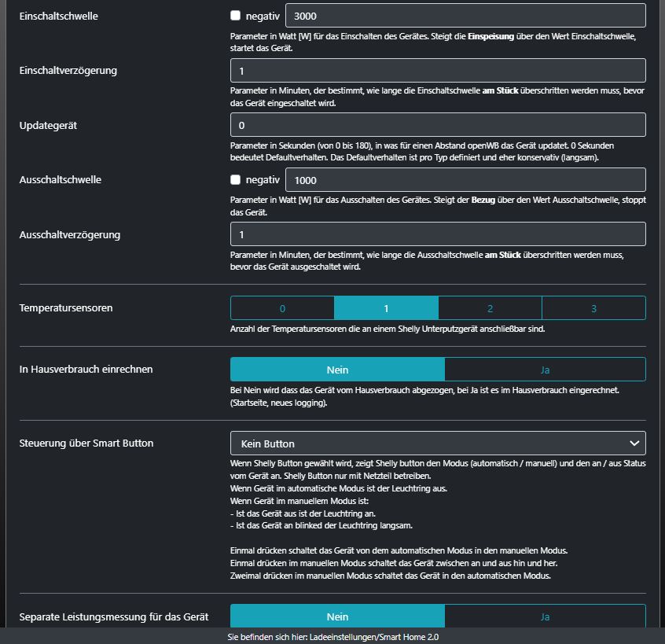Click the Updategerät seconds field

[437, 125]
